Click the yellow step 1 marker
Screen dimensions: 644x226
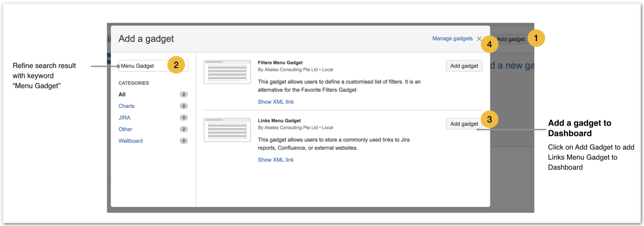click(536, 38)
